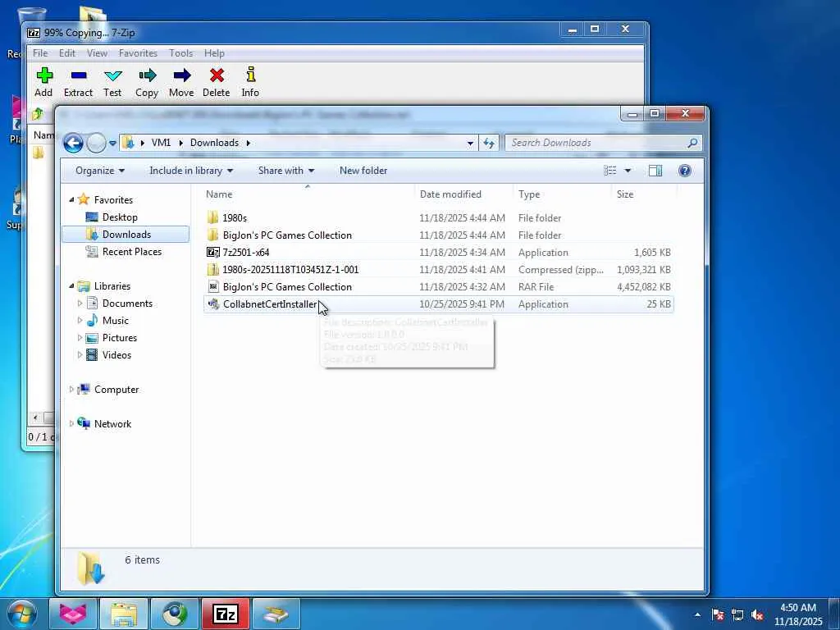Click the Add icon in 7-Zip toolbar
Viewport: 840px width, 630px height.
pos(44,75)
